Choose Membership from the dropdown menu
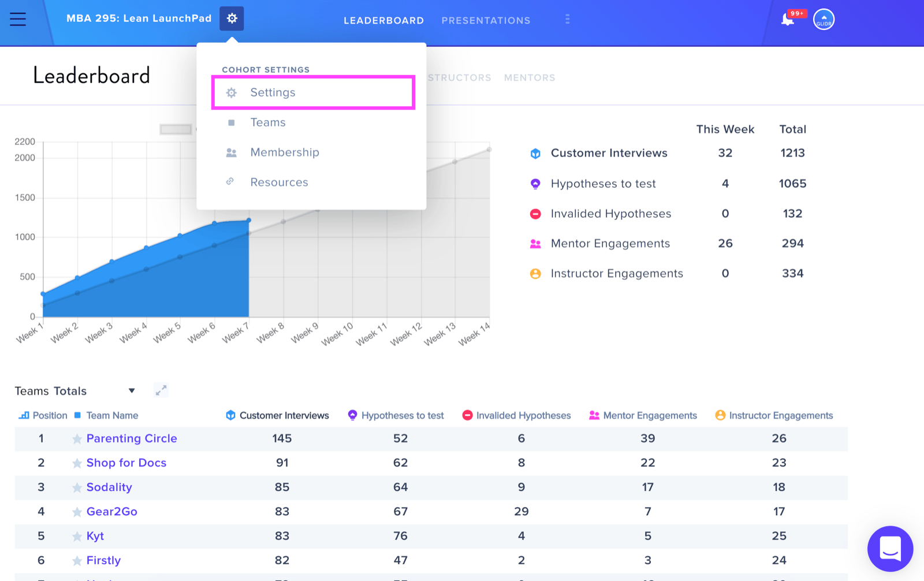 pyautogui.click(x=285, y=152)
